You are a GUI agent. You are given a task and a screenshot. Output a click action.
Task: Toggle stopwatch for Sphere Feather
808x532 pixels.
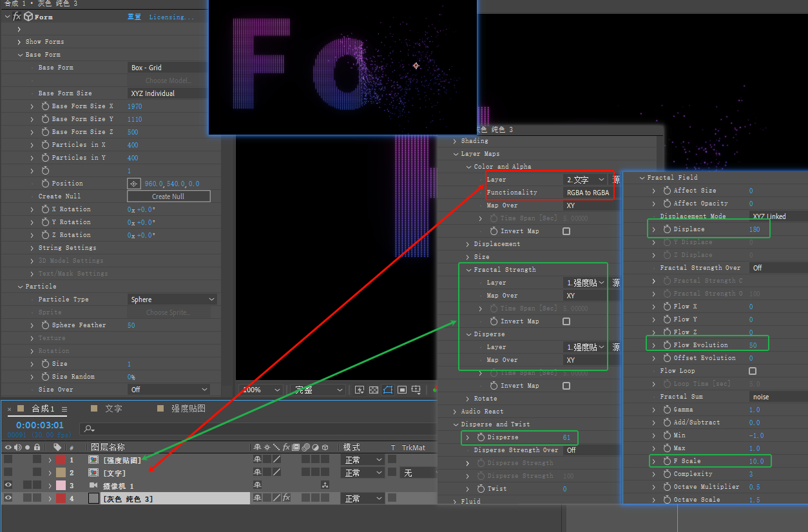pos(45,325)
